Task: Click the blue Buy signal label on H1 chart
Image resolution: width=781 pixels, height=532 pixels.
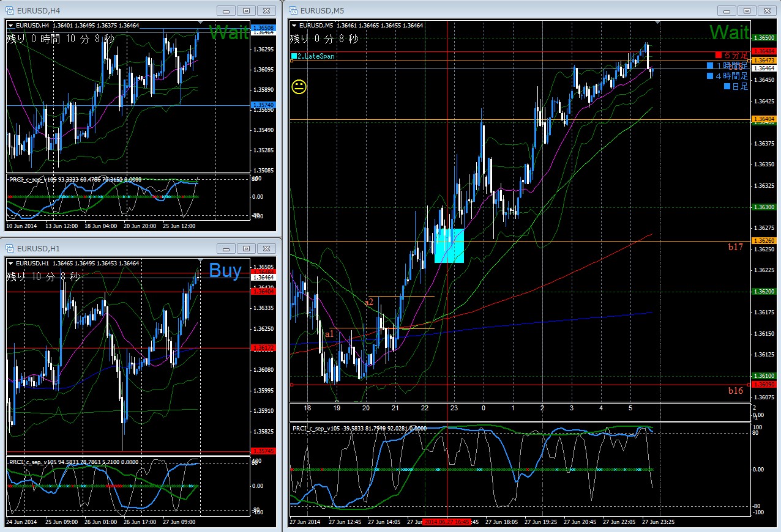Action: pyautogui.click(x=225, y=270)
